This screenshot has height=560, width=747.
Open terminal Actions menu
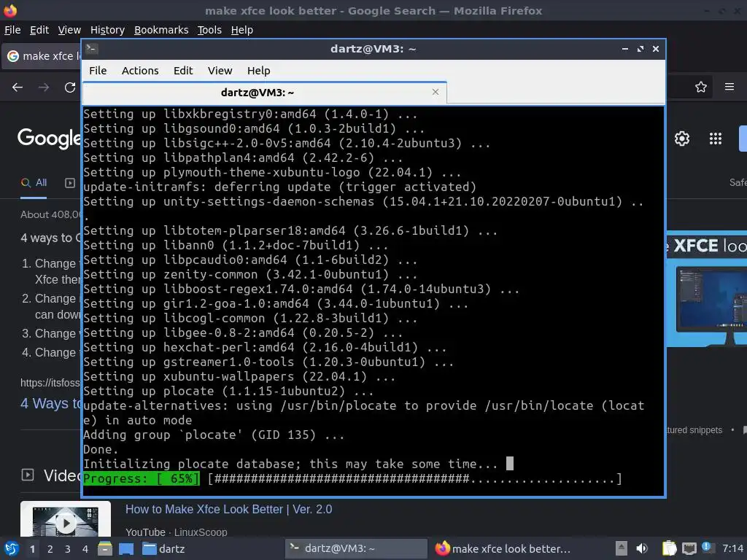pyautogui.click(x=140, y=71)
